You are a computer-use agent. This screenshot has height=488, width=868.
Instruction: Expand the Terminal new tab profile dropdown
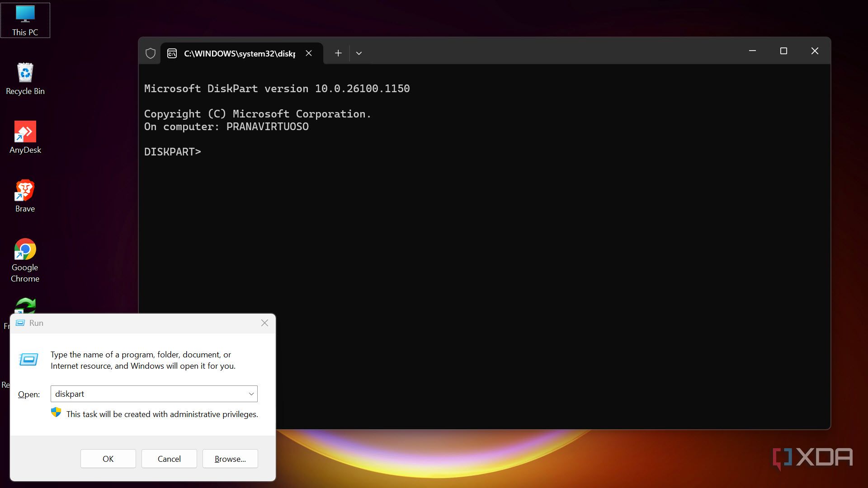click(x=359, y=53)
